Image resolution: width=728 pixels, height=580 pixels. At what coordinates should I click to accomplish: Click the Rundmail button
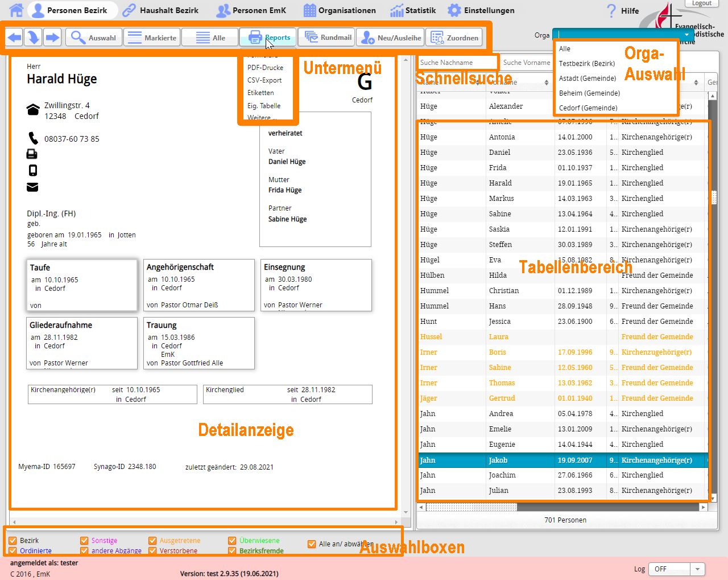click(x=326, y=38)
